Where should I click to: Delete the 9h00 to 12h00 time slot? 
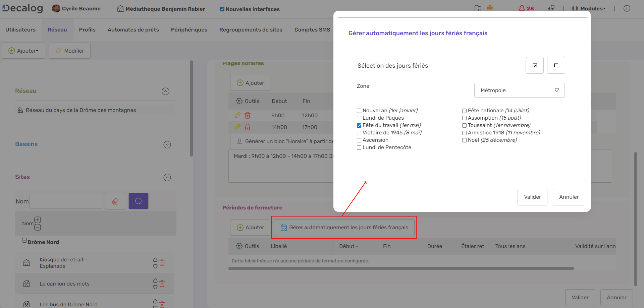(248, 116)
